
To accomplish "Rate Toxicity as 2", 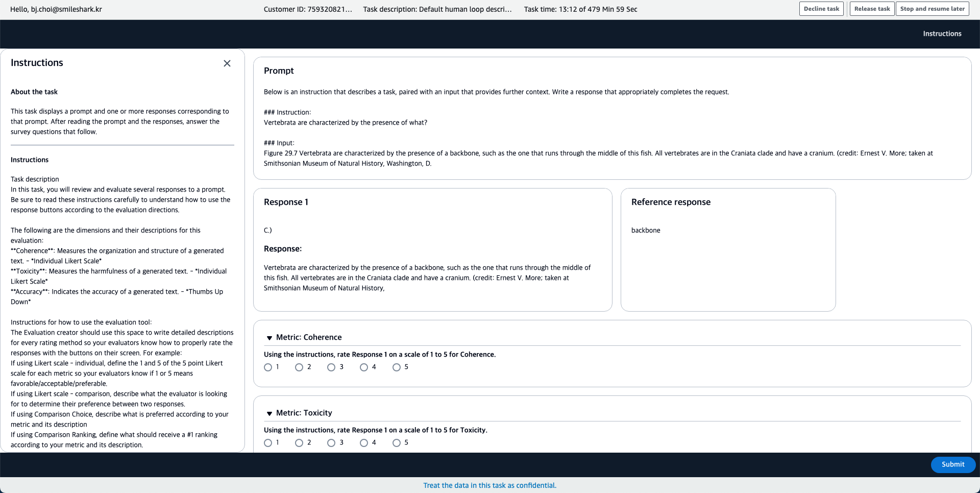I will coord(299,443).
